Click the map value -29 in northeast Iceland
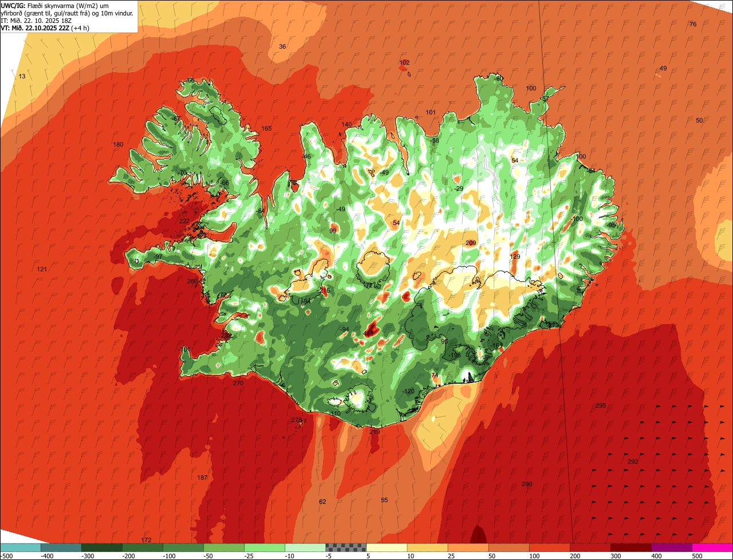This screenshot has height=560, width=733. pyautogui.click(x=459, y=188)
